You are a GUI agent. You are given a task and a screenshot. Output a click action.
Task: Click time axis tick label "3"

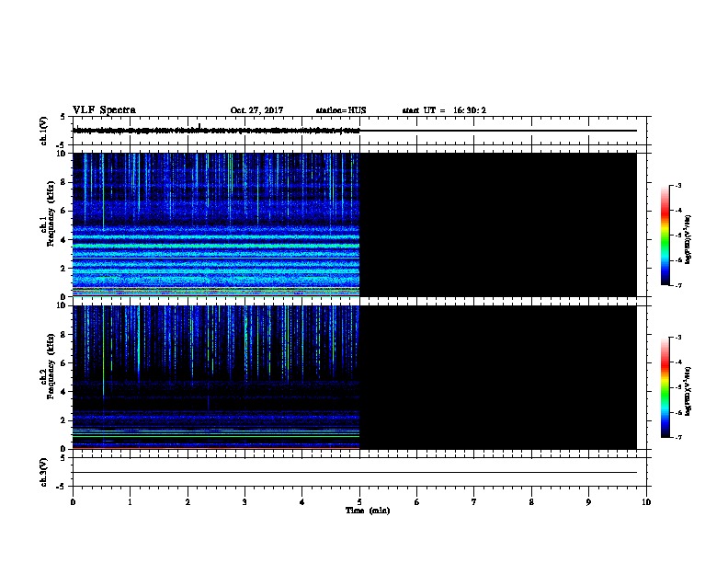pos(245,502)
